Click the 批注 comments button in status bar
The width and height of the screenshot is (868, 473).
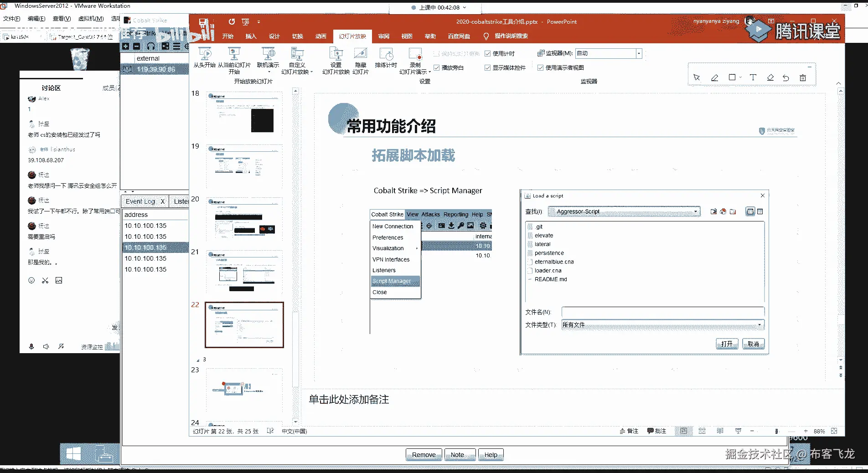click(x=656, y=431)
